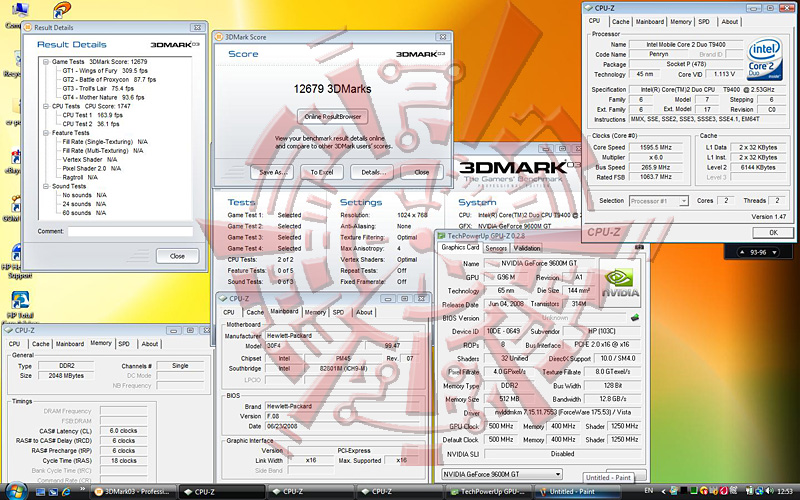This screenshot has height=500, width=800.
Task: Click Close button in 3DMark Score window
Action: point(421,172)
